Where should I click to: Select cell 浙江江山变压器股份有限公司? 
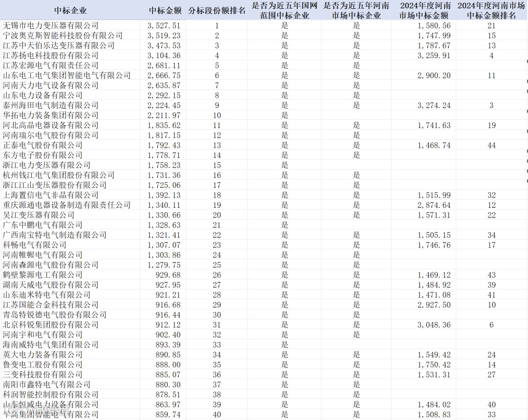coord(55,185)
